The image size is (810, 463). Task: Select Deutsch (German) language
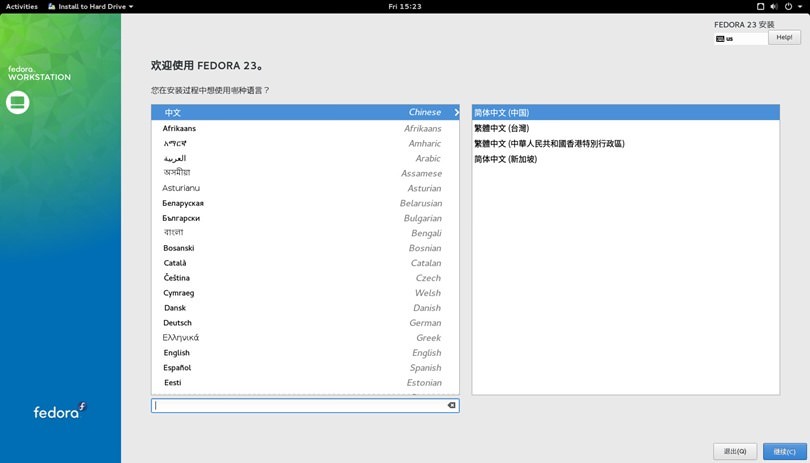[x=305, y=323]
